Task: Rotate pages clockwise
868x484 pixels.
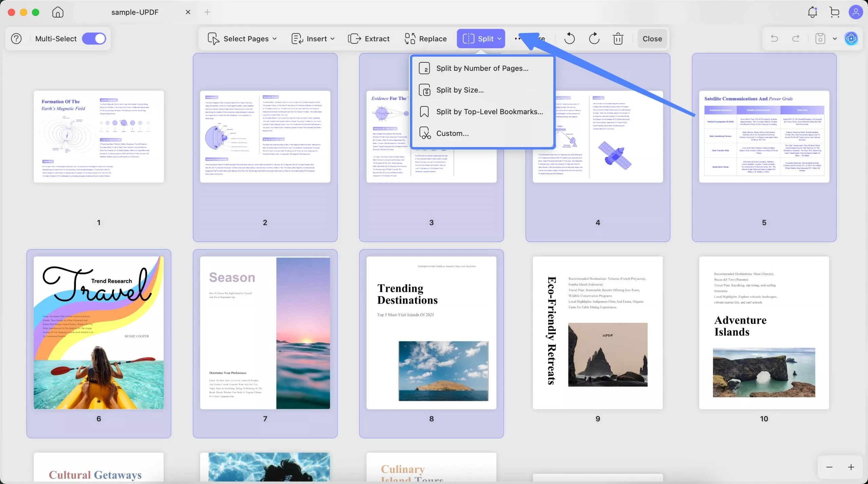Action: 594,39
